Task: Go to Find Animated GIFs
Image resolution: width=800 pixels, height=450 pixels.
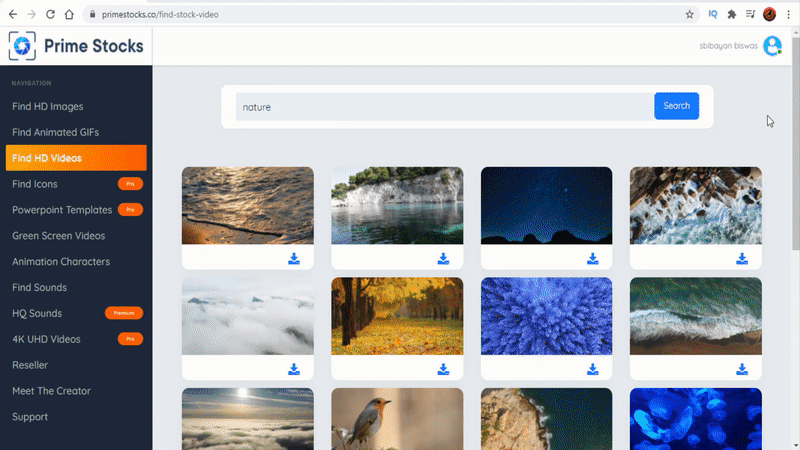Action: click(x=55, y=132)
